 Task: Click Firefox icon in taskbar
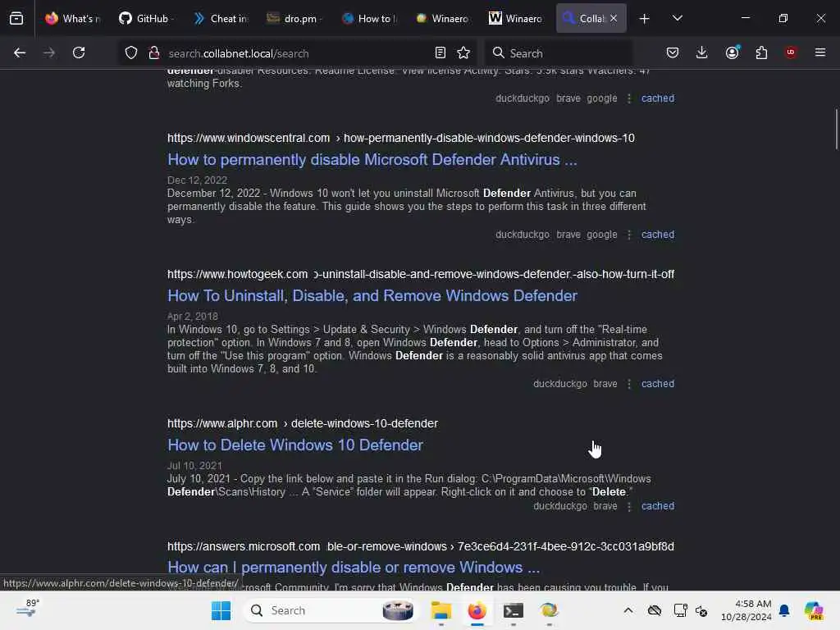coord(477,610)
